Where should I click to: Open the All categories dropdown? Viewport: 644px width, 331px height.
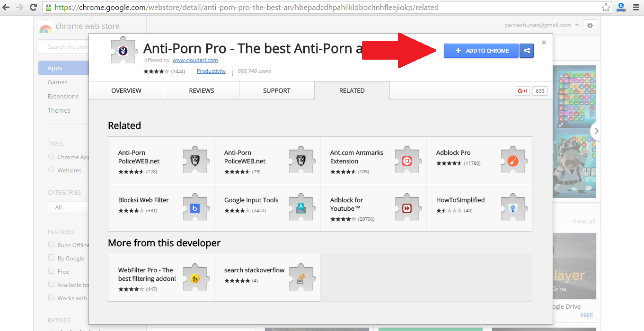(x=68, y=207)
